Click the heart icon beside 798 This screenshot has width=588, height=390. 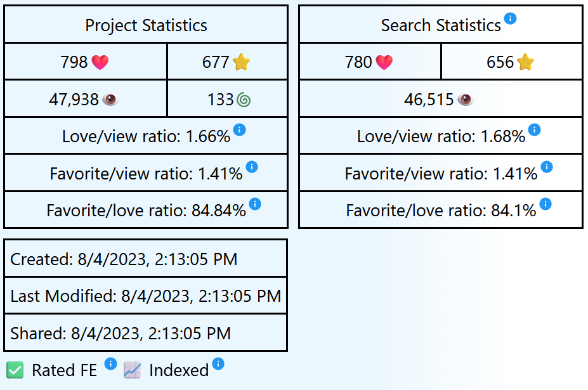click(100, 62)
